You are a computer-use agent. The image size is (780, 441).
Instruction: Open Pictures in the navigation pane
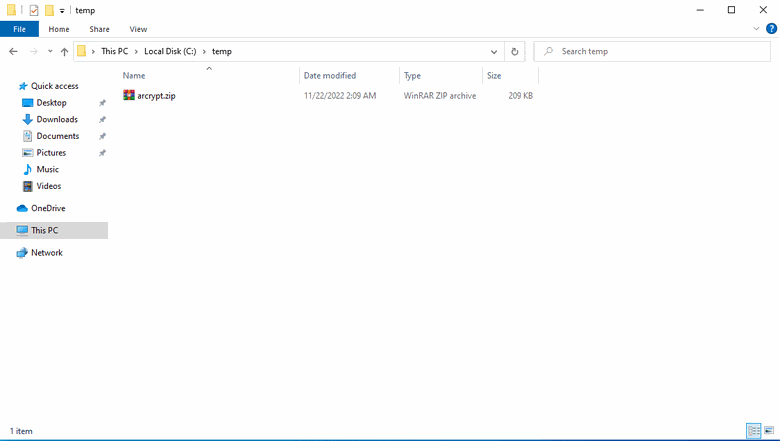[51, 153]
